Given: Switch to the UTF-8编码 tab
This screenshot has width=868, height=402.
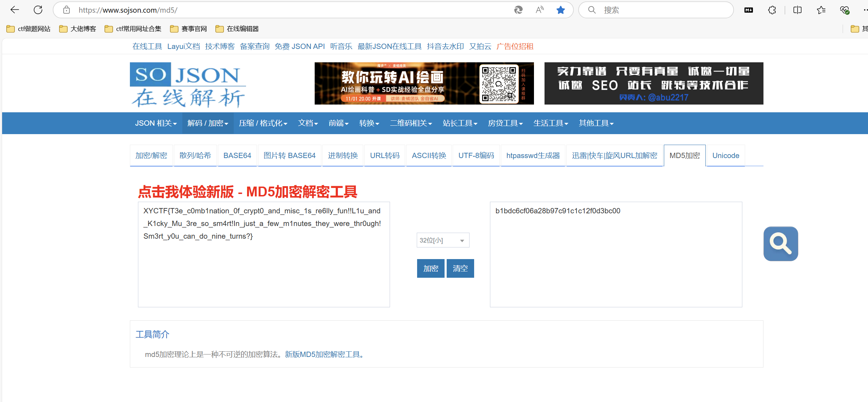Looking at the screenshot, I should click(x=476, y=155).
